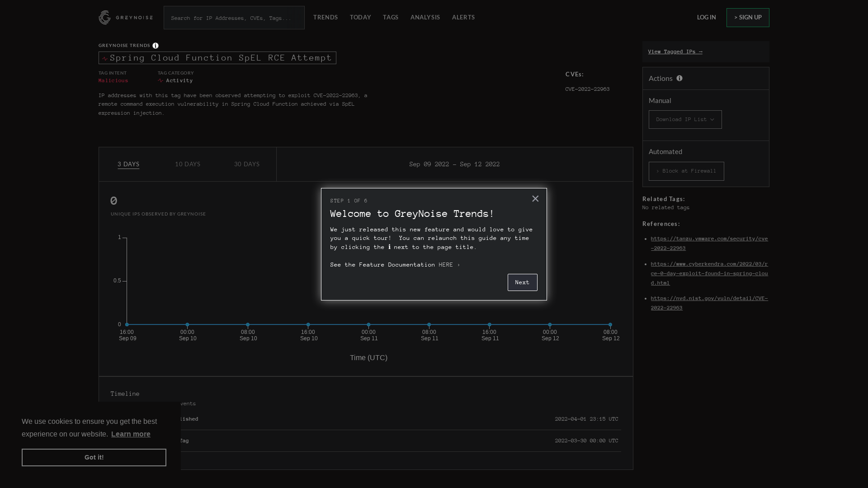Click the info icon next to Actions
This screenshot has width=868, height=488.
pos(679,78)
